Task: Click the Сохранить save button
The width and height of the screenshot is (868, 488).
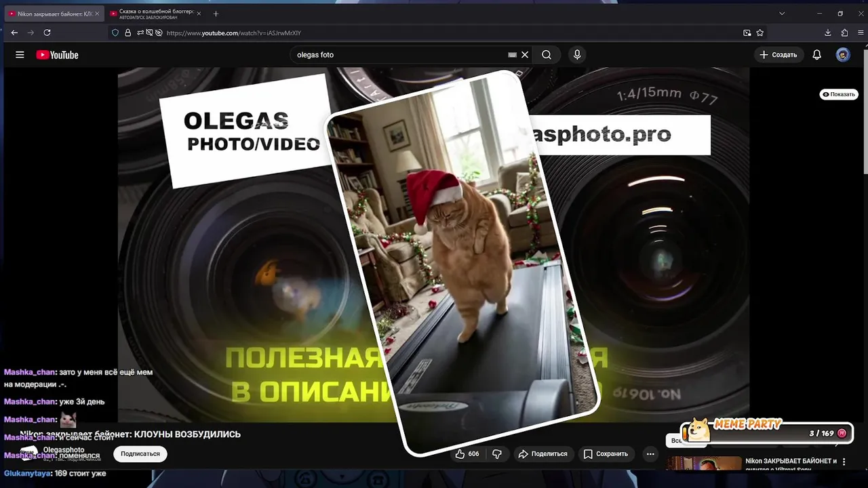Action: coord(606,454)
